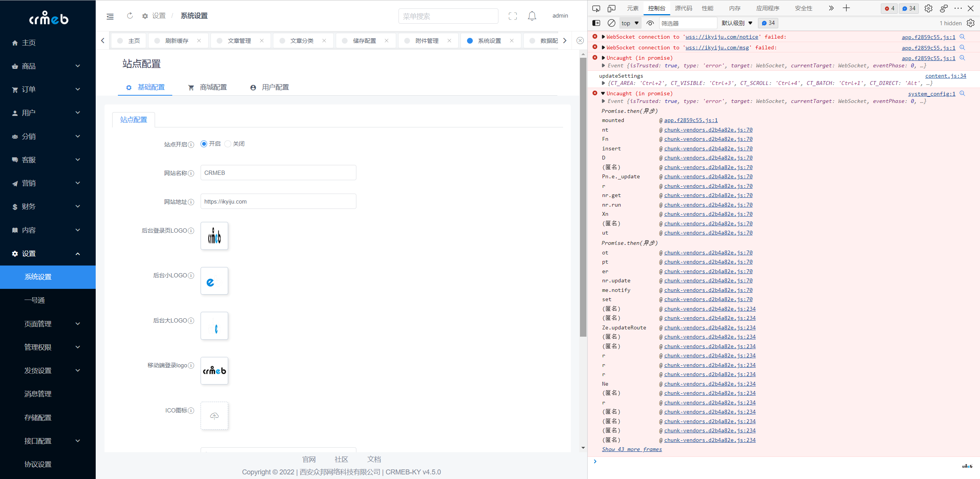Click the 网站名称 input field

tap(278, 173)
